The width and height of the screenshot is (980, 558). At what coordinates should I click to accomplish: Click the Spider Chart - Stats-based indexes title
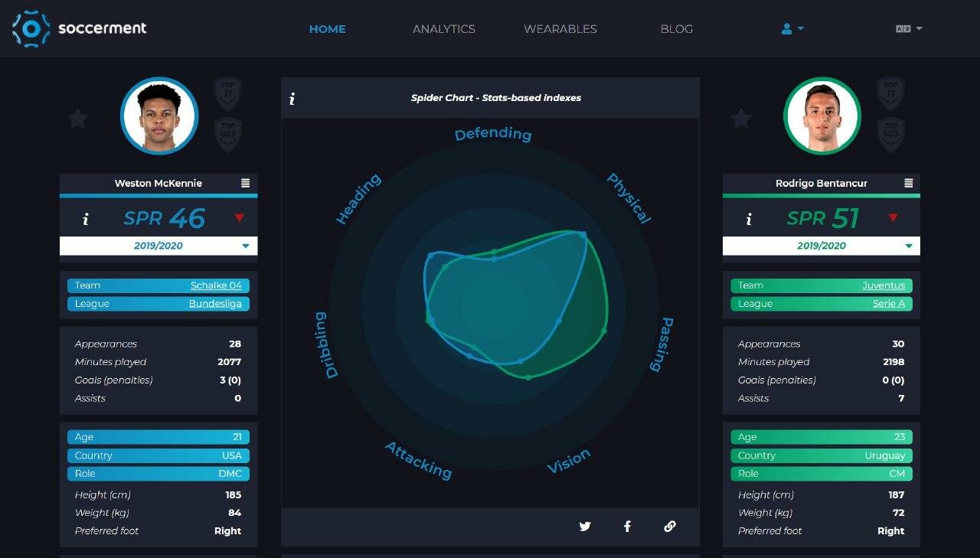(496, 98)
